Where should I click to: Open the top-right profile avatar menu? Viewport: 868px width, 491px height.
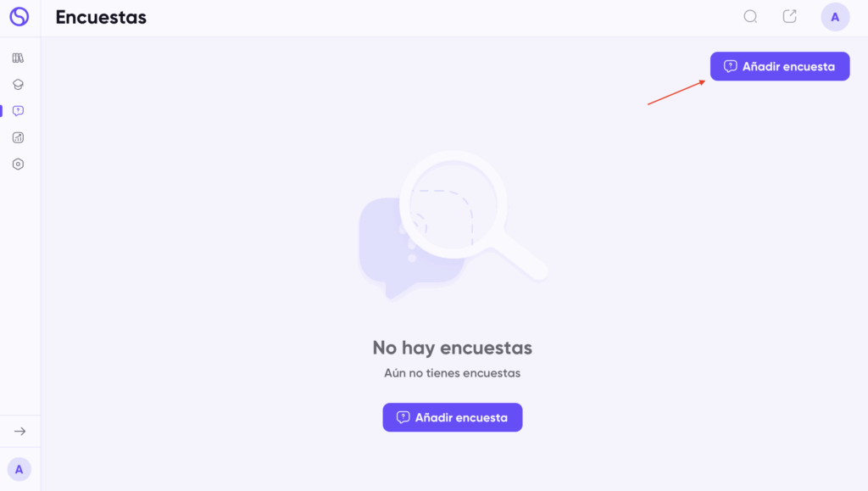point(835,17)
